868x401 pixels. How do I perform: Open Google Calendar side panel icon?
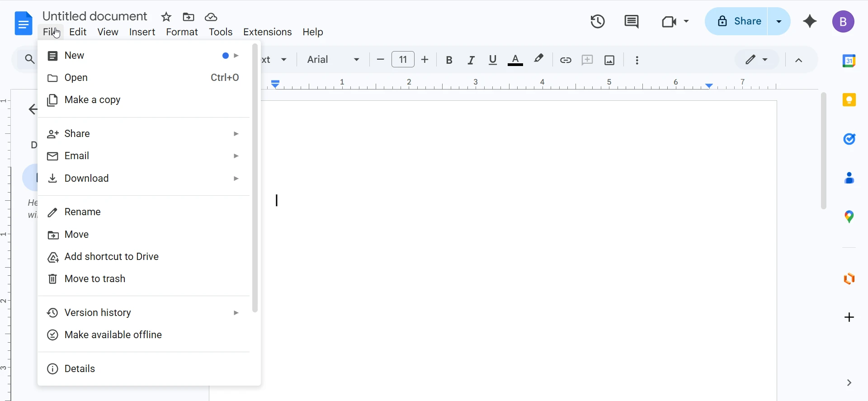point(849,61)
